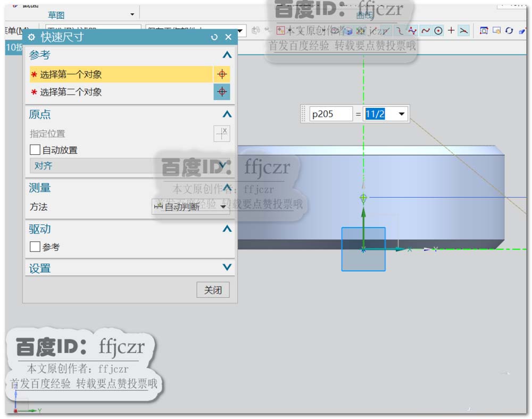Open the 方法 自动判断 dropdown

(x=190, y=206)
